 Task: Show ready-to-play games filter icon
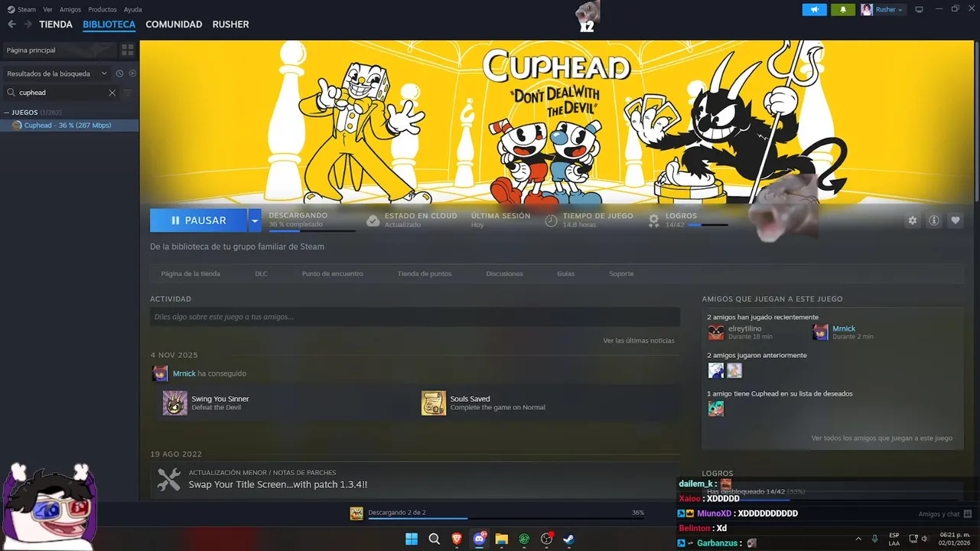(x=132, y=73)
